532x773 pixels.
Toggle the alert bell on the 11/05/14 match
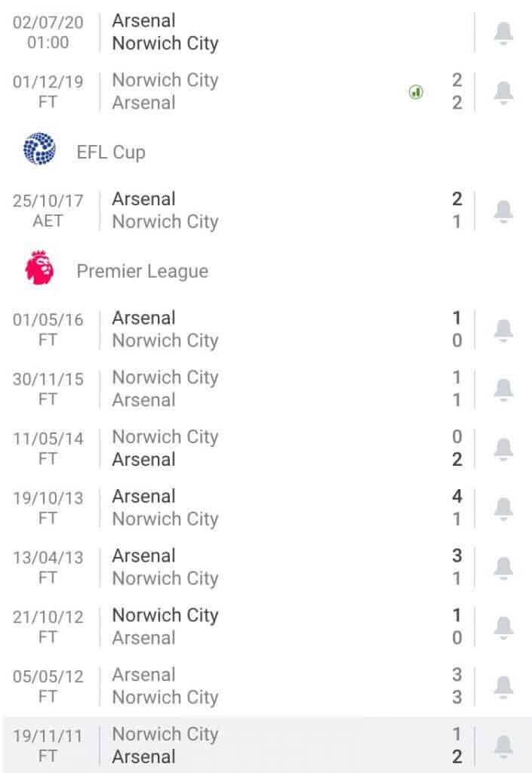coord(502,448)
